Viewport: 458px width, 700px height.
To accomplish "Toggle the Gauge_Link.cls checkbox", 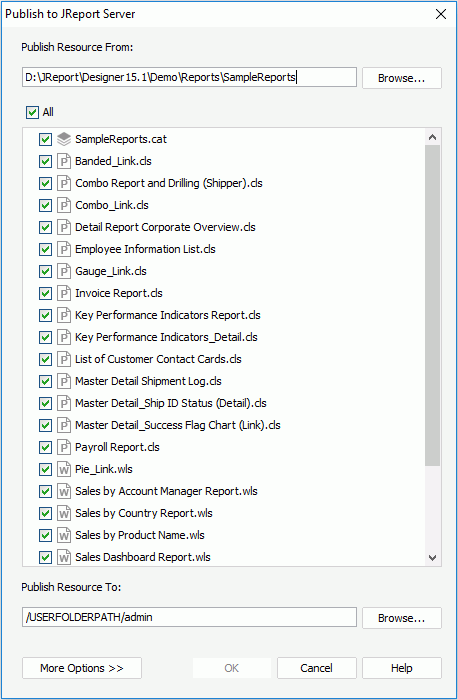I will click(45, 271).
